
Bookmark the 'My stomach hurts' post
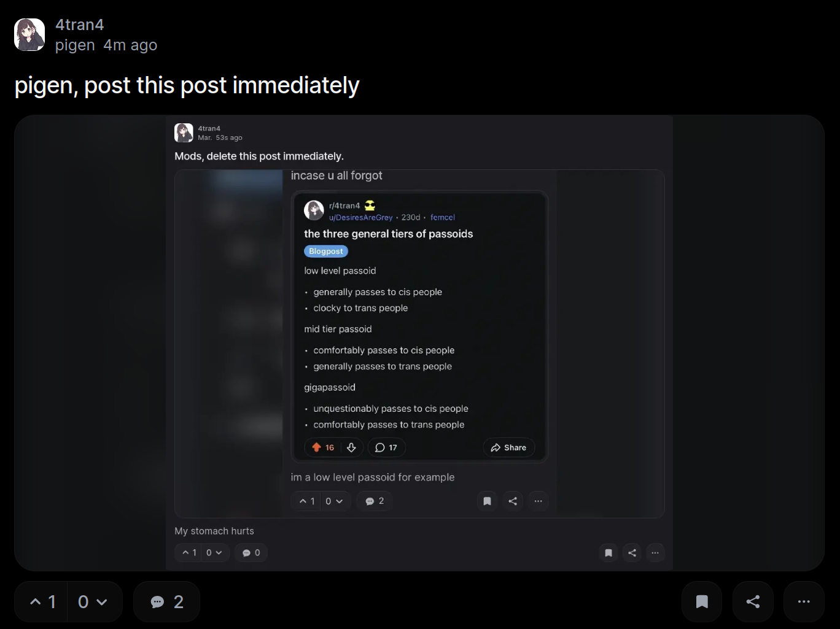click(609, 553)
